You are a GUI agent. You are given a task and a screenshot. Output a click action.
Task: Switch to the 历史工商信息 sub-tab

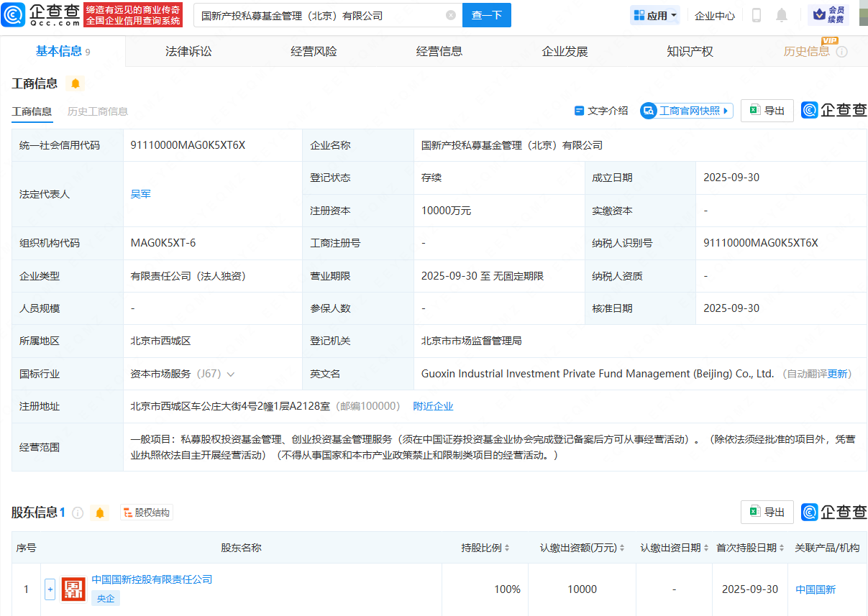click(98, 111)
